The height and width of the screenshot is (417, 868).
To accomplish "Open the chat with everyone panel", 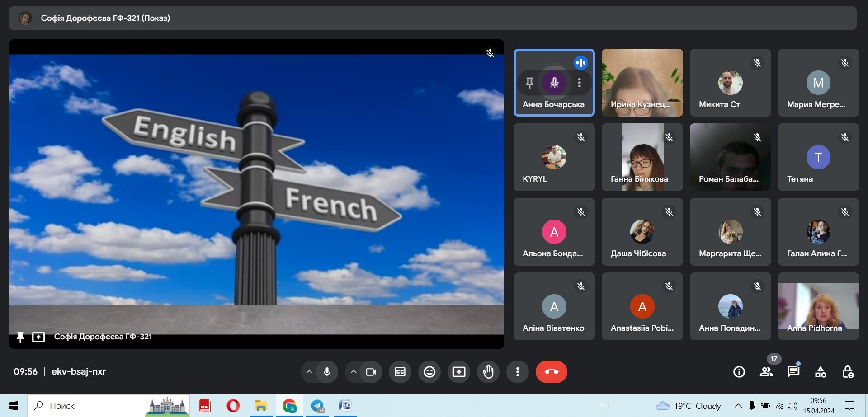I will point(793,372).
